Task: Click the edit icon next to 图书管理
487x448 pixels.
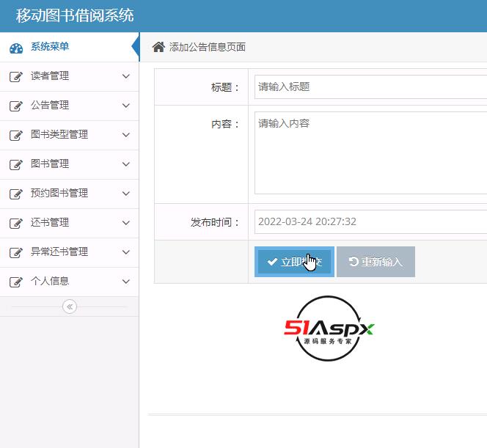Action: click(x=16, y=164)
